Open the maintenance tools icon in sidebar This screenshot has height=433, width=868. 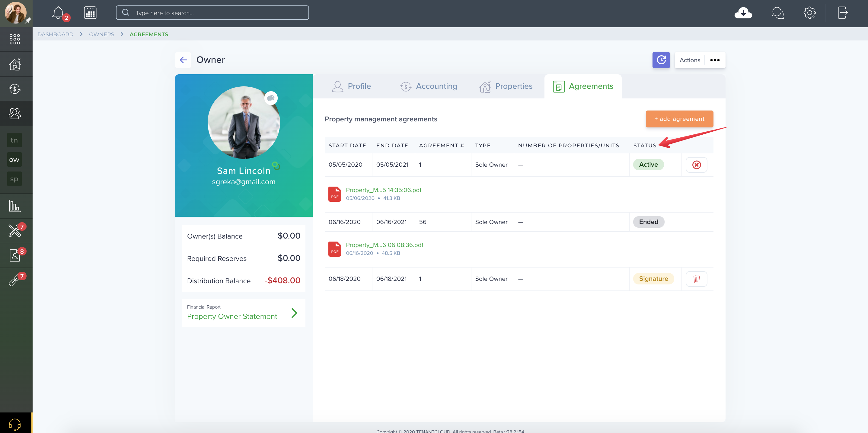pyautogui.click(x=15, y=231)
